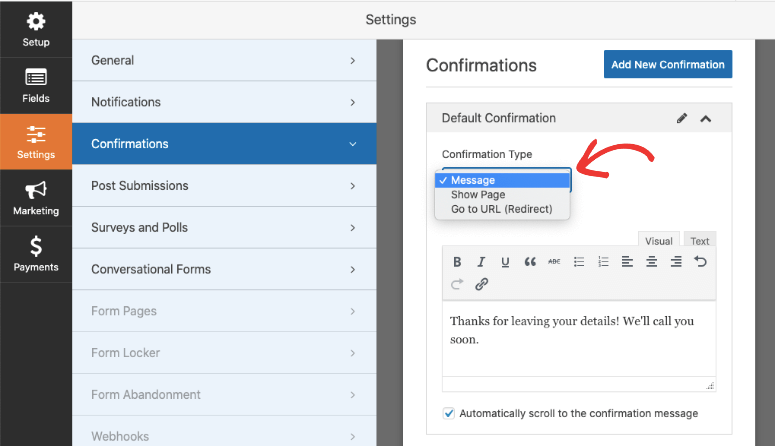The height and width of the screenshot is (446, 775).
Task: Collapse the Default Confirmation panel
Action: click(705, 119)
